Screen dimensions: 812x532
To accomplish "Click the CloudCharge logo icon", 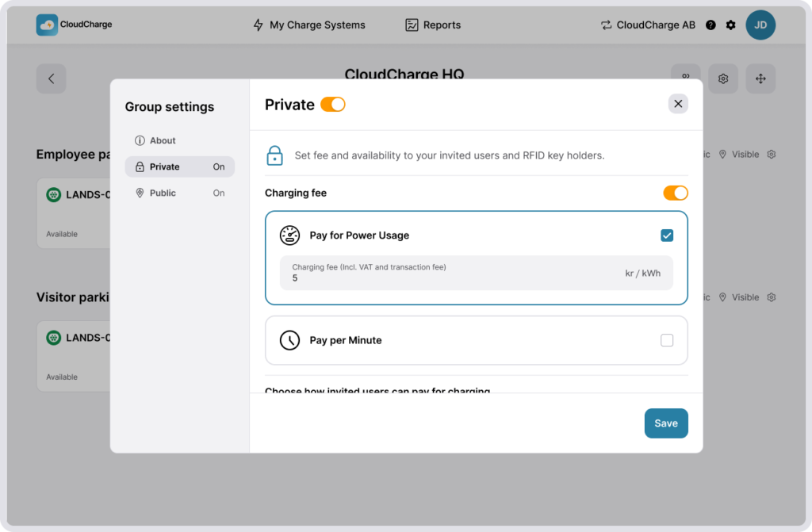I will coord(47,25).
